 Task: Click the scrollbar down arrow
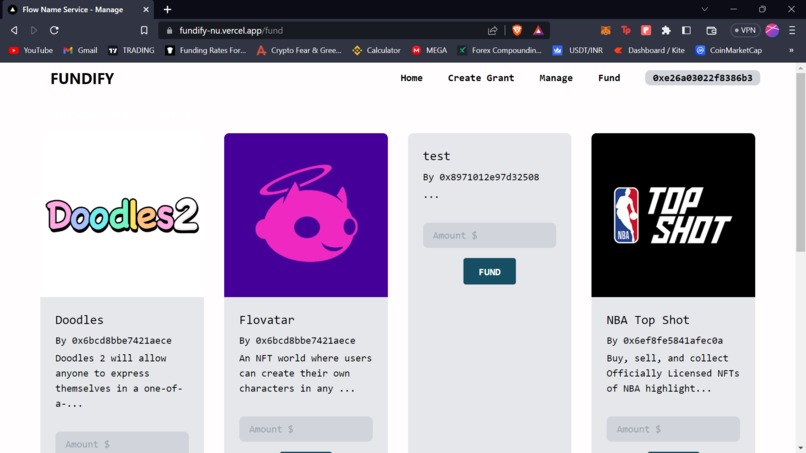[800, 448]
